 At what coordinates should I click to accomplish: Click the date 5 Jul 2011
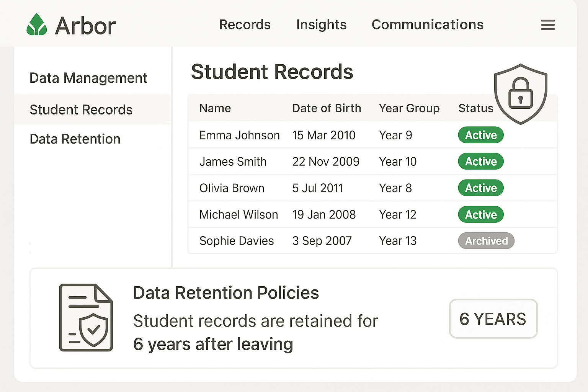[318, 188]
